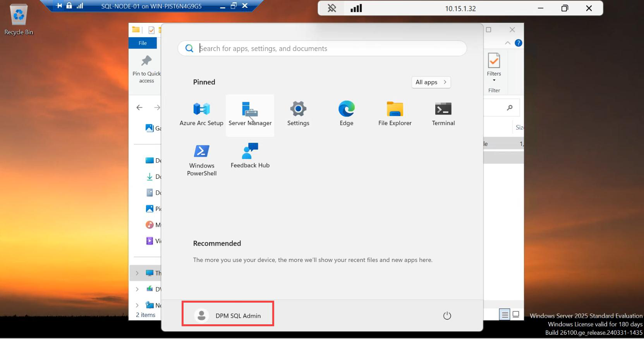This screenshot has height=339, width=644.
Task: Click the signal bars in 10.15.1.32 bar
Action: (x=356, y=8)
